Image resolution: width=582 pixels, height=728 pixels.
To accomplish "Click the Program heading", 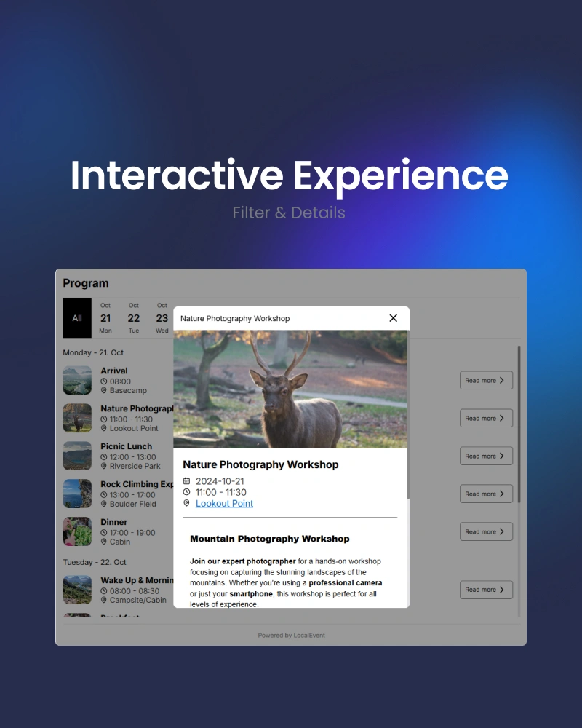I will 86,283.
